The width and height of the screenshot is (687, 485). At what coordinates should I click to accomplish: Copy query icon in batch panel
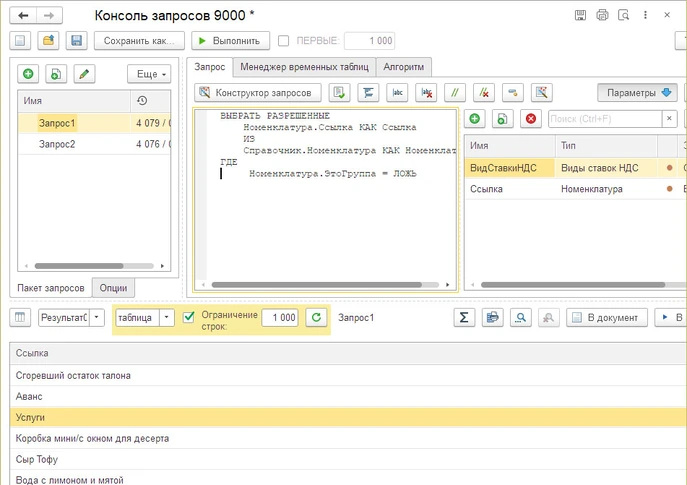(x=56, y=74)
